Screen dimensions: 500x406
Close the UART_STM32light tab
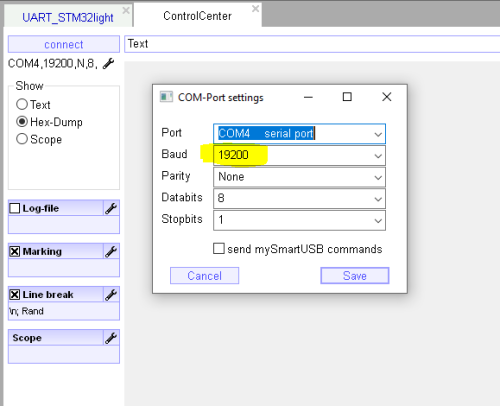pyautogui.click(x=126, y=10)
